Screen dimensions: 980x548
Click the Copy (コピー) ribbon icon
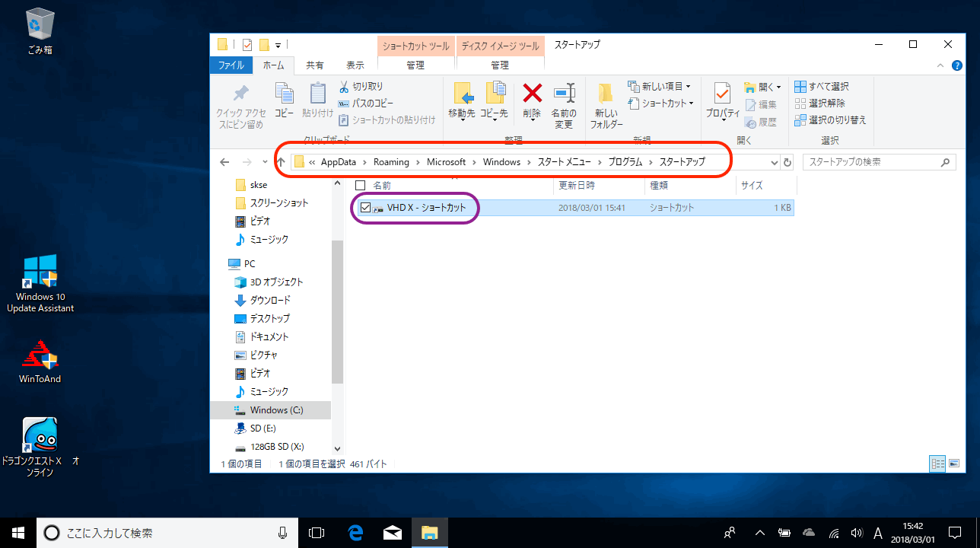point(284,94)
